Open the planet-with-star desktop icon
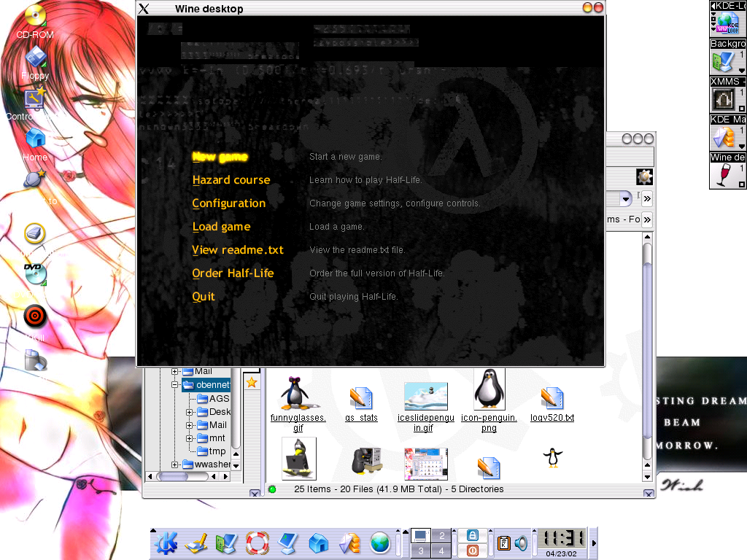This screenshot has width=747, height=560. point(35,179)
